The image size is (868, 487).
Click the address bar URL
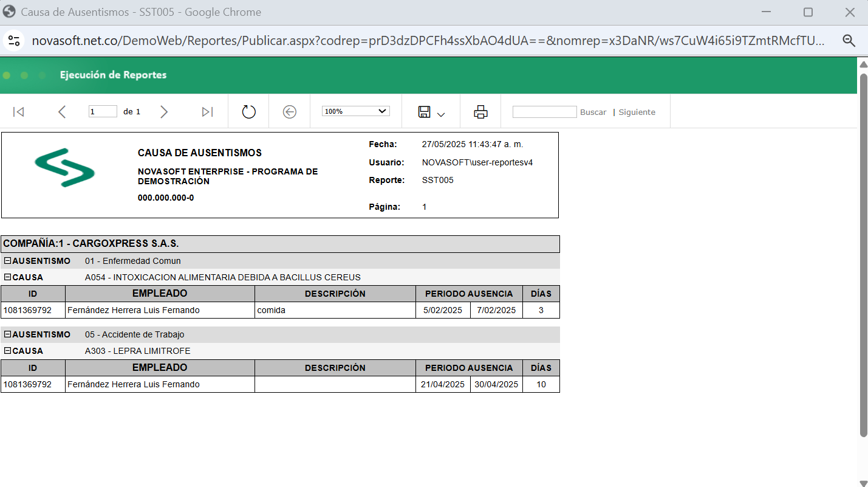(x=428, y=41)
